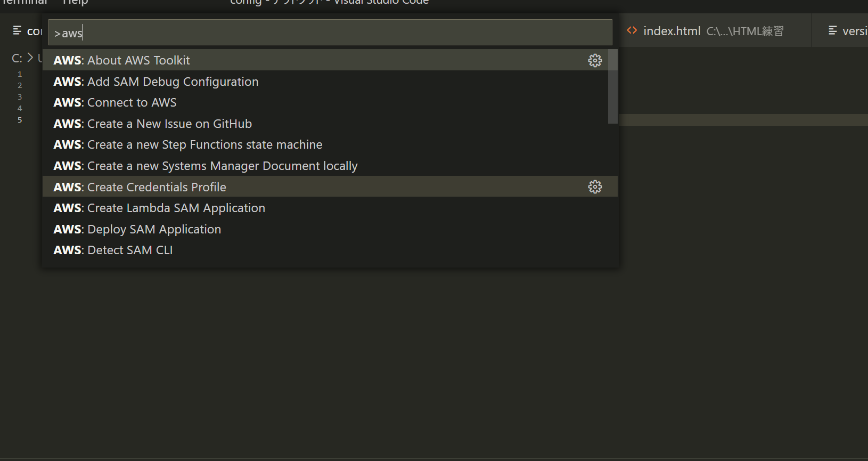Run AWS: Add SAM Debug Configuration
This screenshot has height=461, width=868.
point(330,82)
